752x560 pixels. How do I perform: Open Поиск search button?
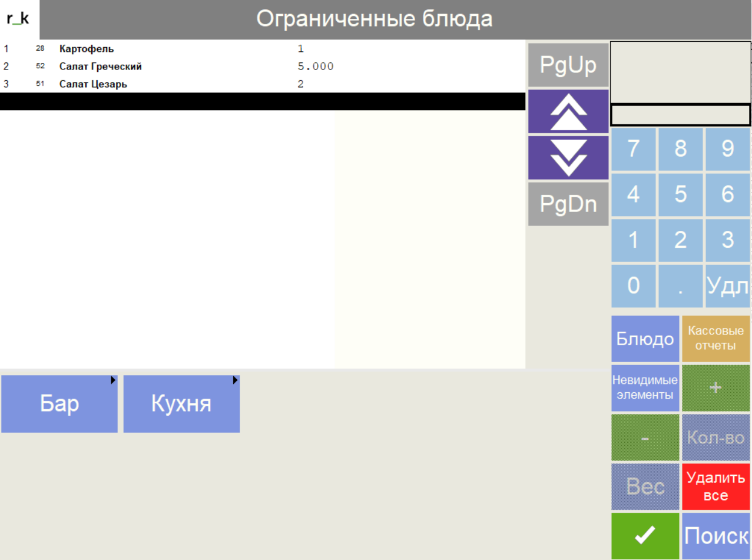715,535
